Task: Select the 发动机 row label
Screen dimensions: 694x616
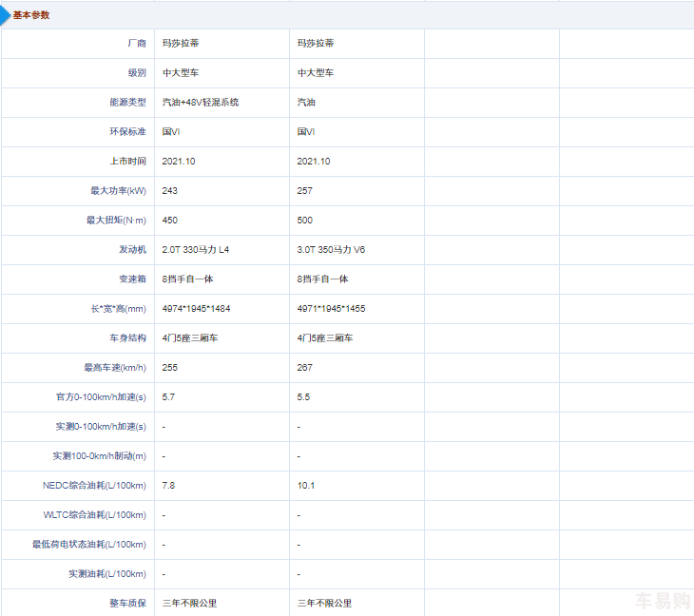Action: click(x=132, y=250)
